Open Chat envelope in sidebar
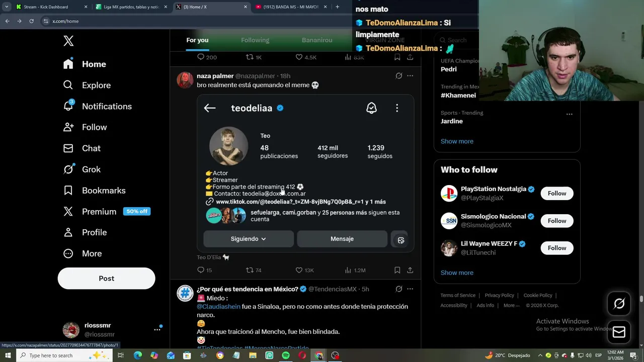This screenshot has width=644, height=362. [82, 148]
